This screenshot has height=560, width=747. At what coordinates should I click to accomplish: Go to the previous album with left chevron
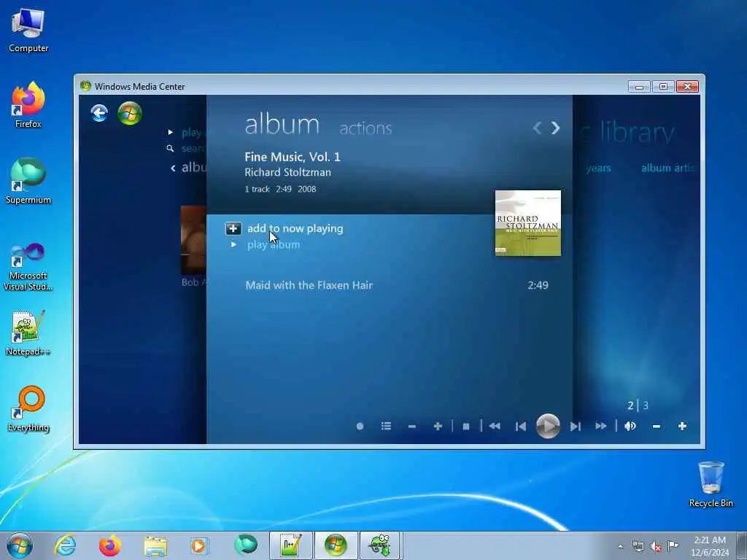[x=538, y=128]
